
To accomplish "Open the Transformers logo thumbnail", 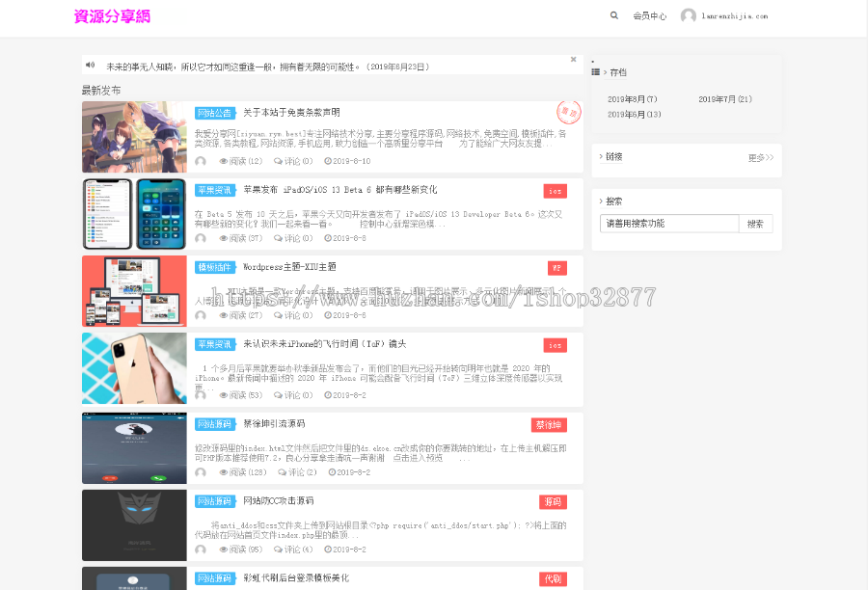I will (x=134, y=525).
